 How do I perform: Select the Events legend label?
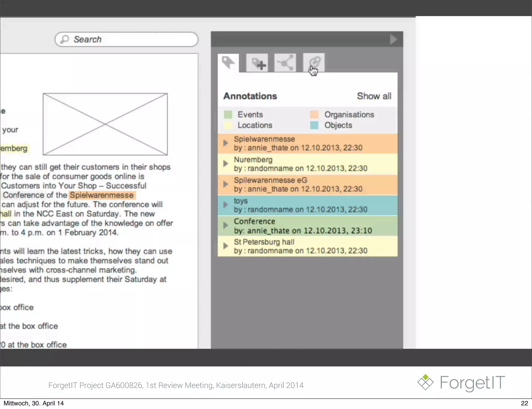pyautogui.click(x=250, y=114)
